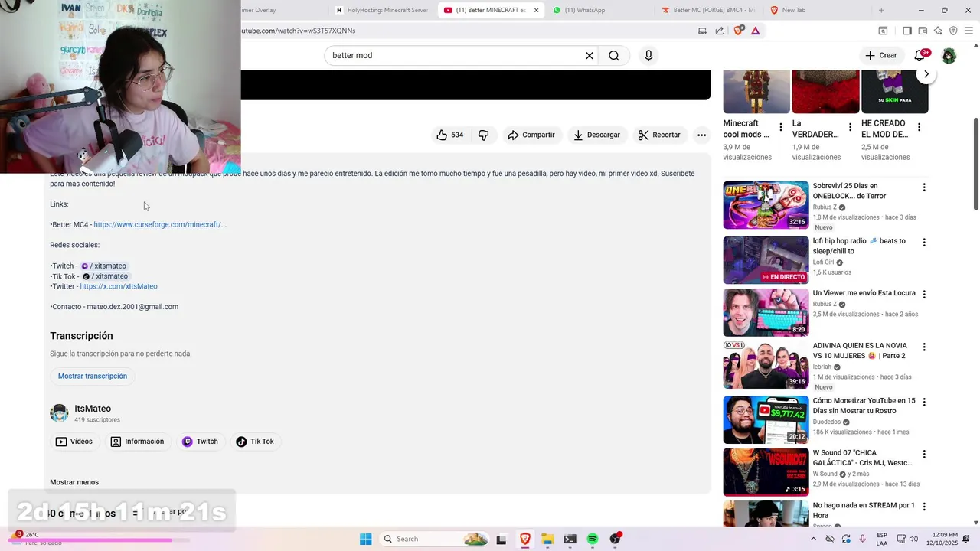The width and height of the screenshot is (980, 551).
Task: Open options for Un Viewer me envio video
Action: [x=924, y=295]
